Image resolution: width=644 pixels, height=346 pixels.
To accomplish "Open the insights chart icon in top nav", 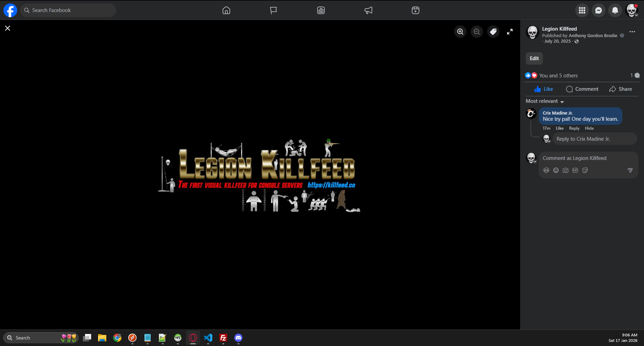I will [x=321, y=10].
